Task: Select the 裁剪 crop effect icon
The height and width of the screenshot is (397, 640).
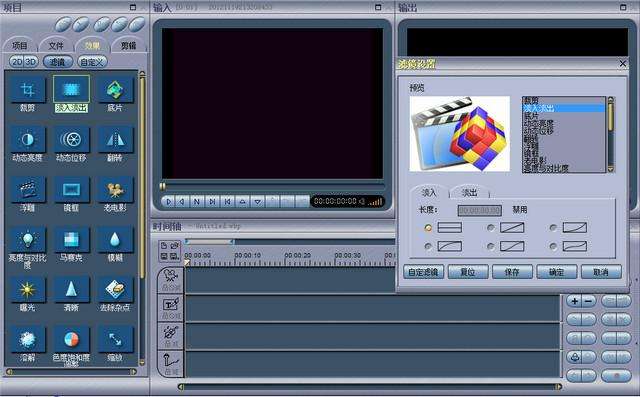Action: (27, 89)
